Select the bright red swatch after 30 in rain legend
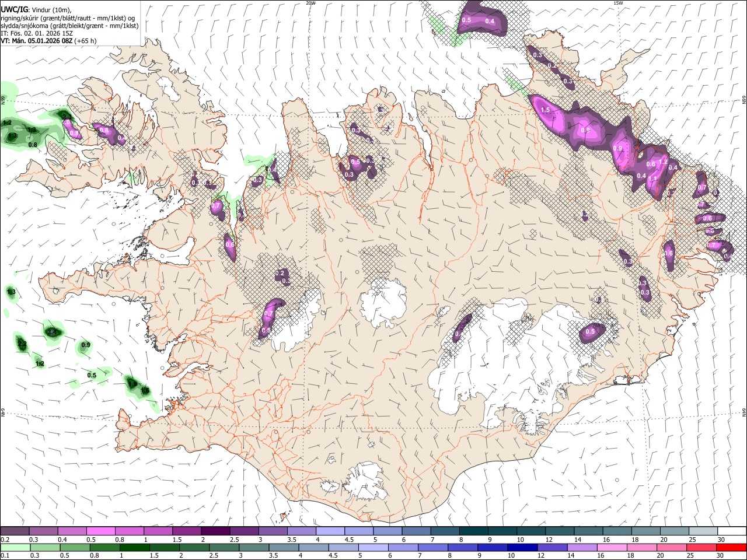The image size is (747, 560). [732, 547]
